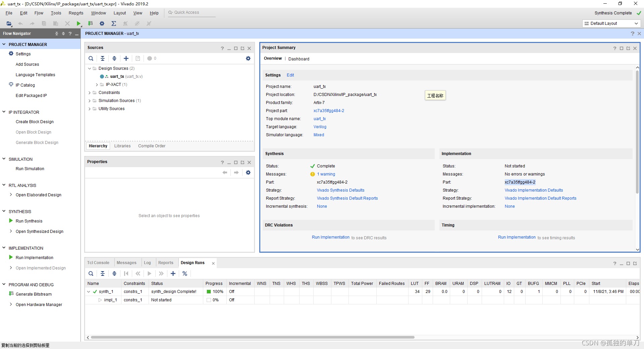Screen dimensions: 644x349
Task: Collapse all Flow Navigator sections icon
Action: 57,34
